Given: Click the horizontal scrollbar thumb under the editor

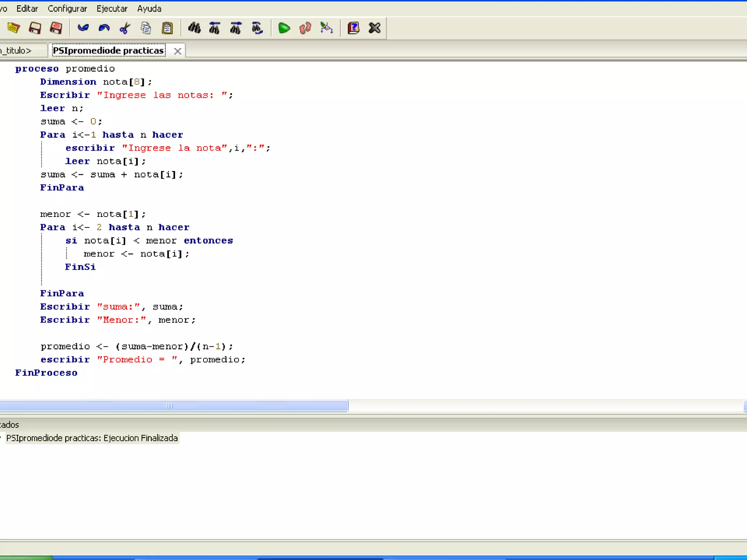Looking at the screenshot, I should click(170, 405).
